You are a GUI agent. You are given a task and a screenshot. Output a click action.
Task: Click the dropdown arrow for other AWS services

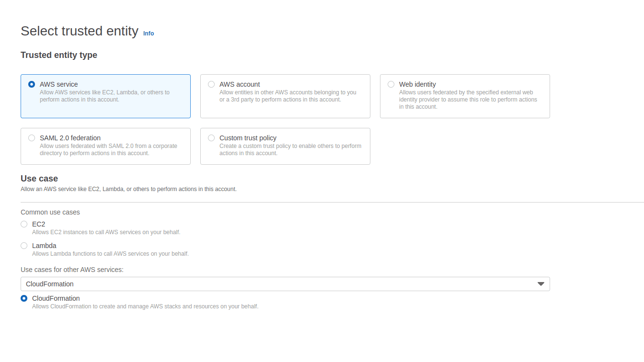click(541, 284)
